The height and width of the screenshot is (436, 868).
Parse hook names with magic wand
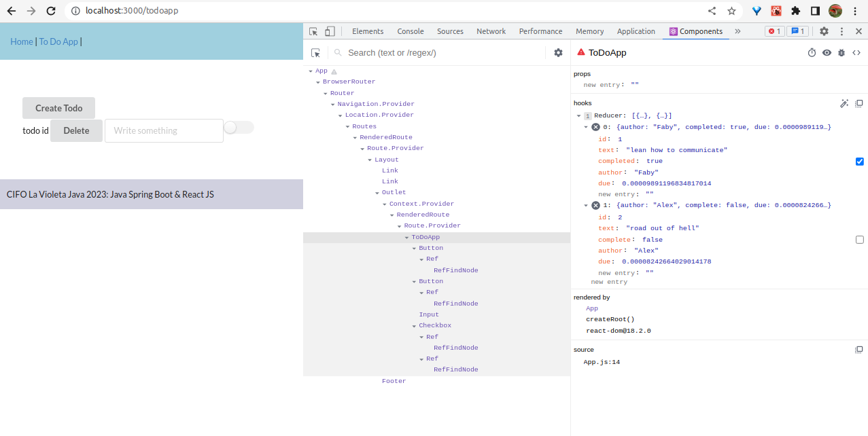click(844, 103)
